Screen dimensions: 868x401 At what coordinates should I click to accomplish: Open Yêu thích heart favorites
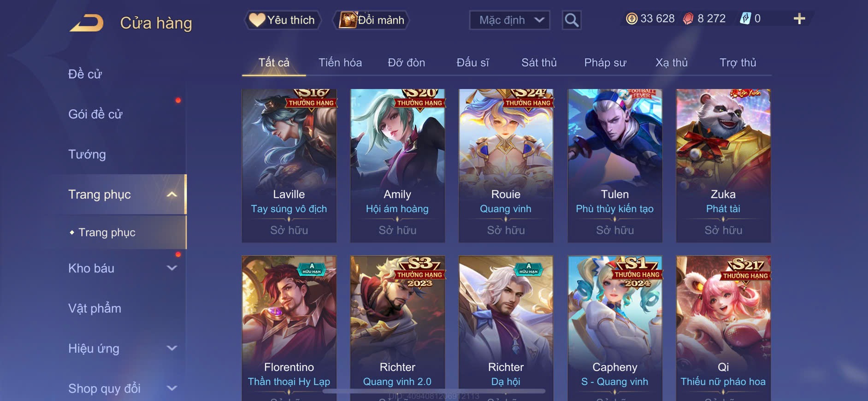(x=282, y=20)
